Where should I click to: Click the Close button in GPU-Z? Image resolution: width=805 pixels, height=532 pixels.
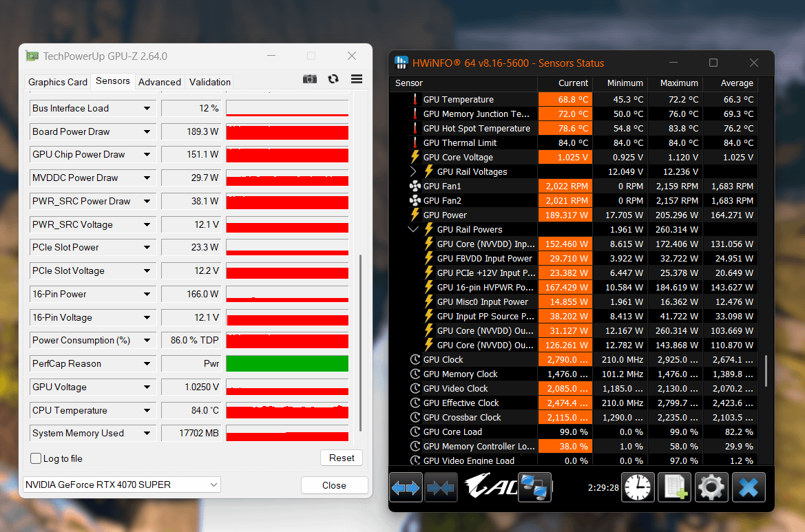coord(334,485)
